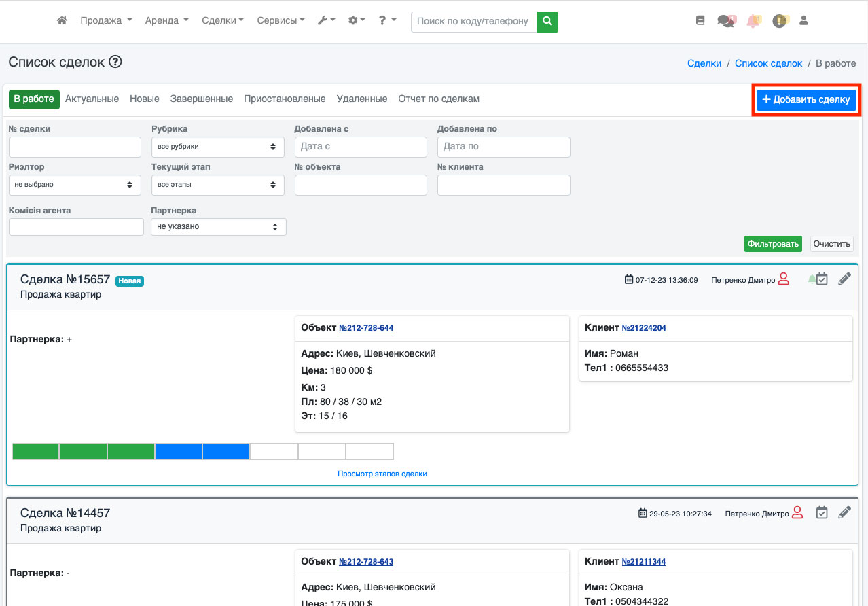Open the Риэлтор select list

75,185
